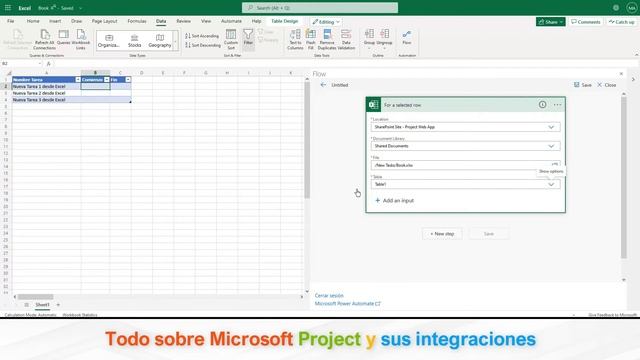
Task: Open Fin column filter dropdown
Action: tap(128, 80)
